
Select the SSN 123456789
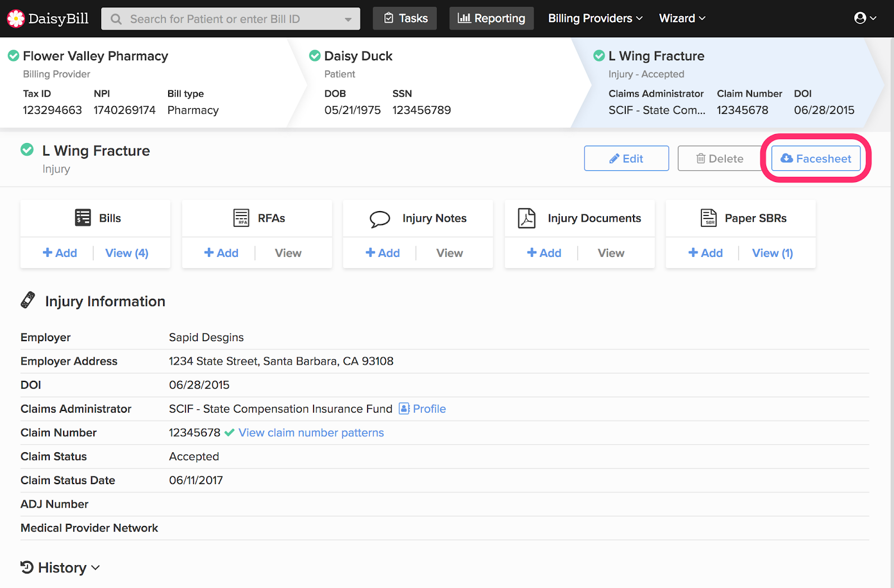coord(421,110)
